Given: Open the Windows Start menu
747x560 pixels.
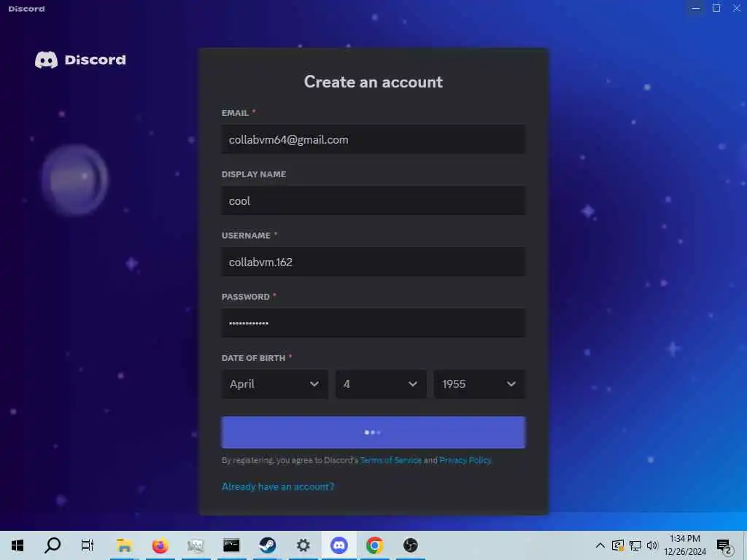Looking at the screenshot, I should pos(18,545).
